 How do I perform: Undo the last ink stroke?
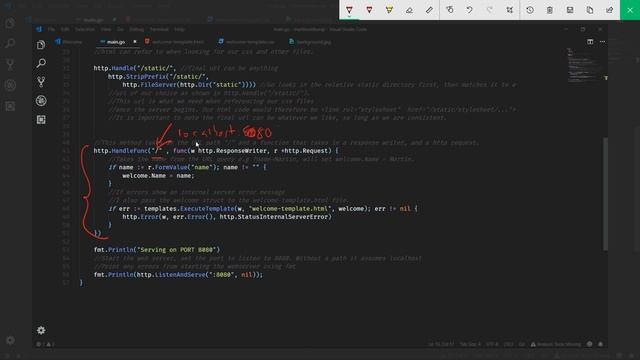[x=469, y=10]
